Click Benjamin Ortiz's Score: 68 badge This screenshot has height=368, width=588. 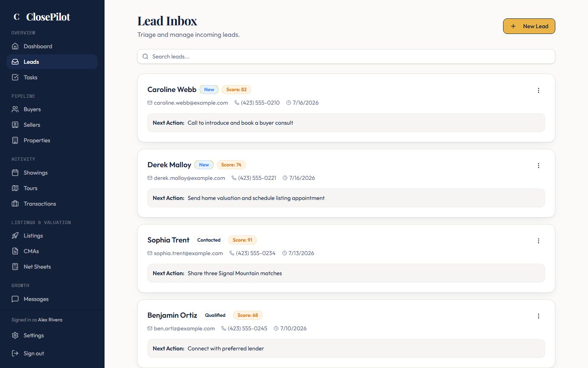pos(248,315)
